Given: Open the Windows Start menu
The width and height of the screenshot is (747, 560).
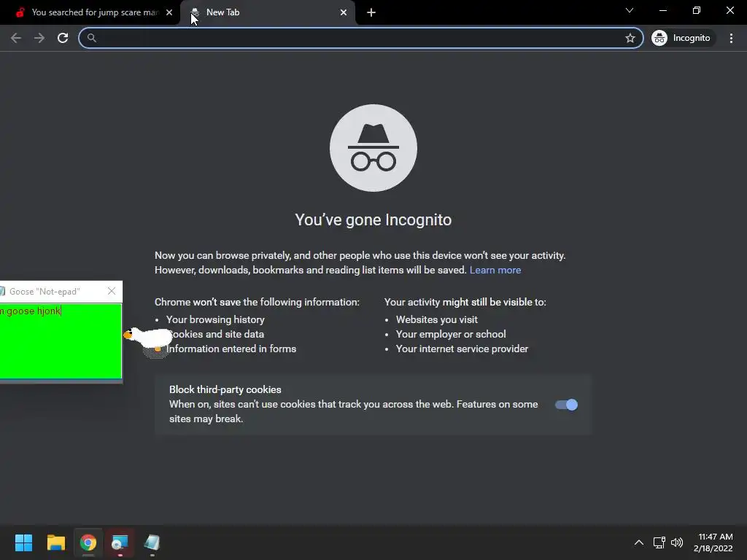Looking at the screenshot, I should point(23,542).
